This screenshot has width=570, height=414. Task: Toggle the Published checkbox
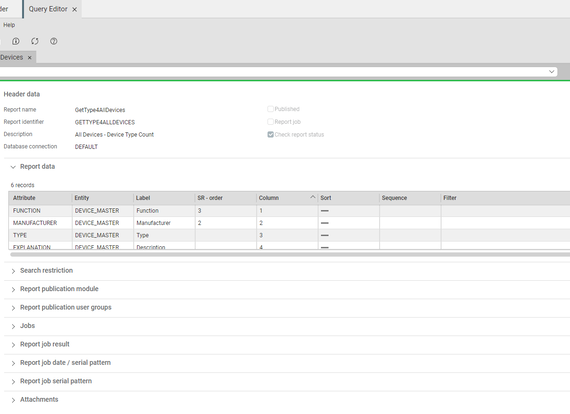click(270, 109)
